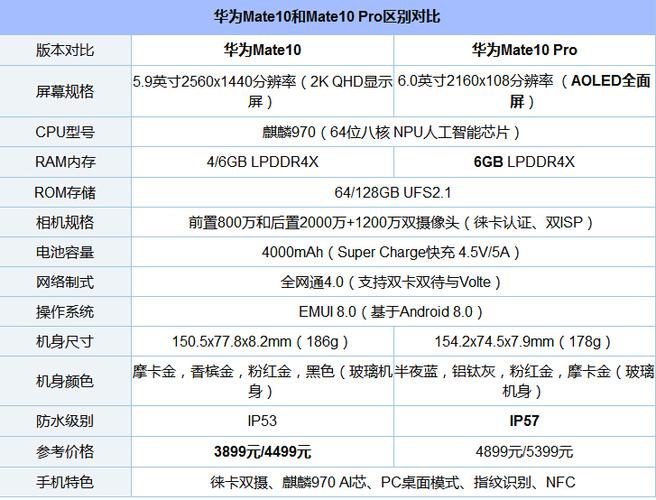Select the 操作系统 row label

click(x=65, y=312)
